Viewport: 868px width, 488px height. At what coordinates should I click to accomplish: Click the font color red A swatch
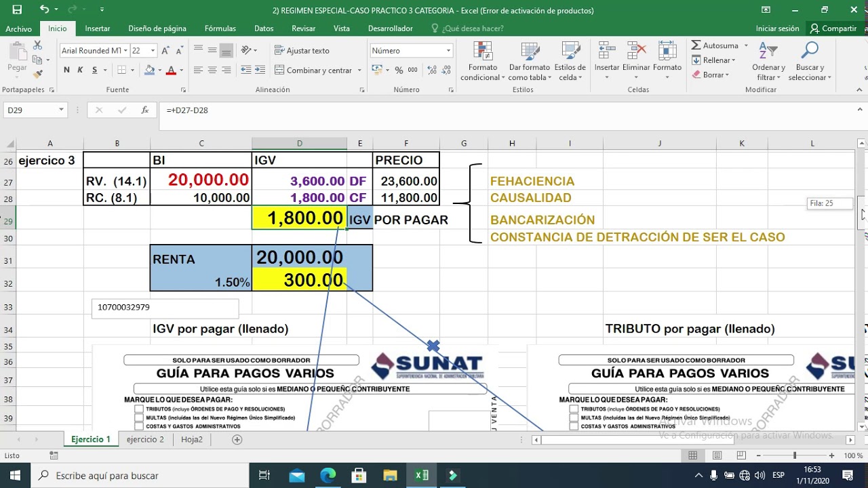point(171,70)
